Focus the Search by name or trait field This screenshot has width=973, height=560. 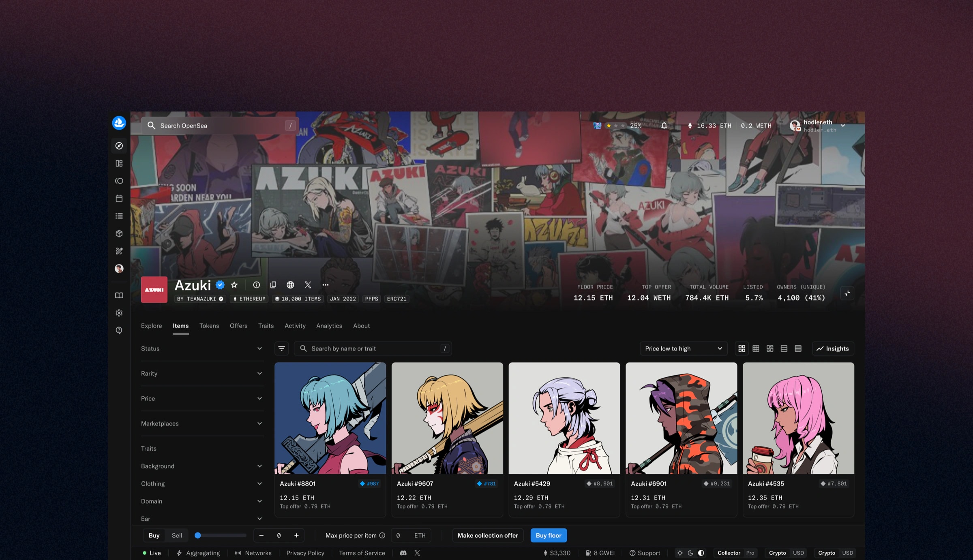pyautogui.click(x=373, y=348)
